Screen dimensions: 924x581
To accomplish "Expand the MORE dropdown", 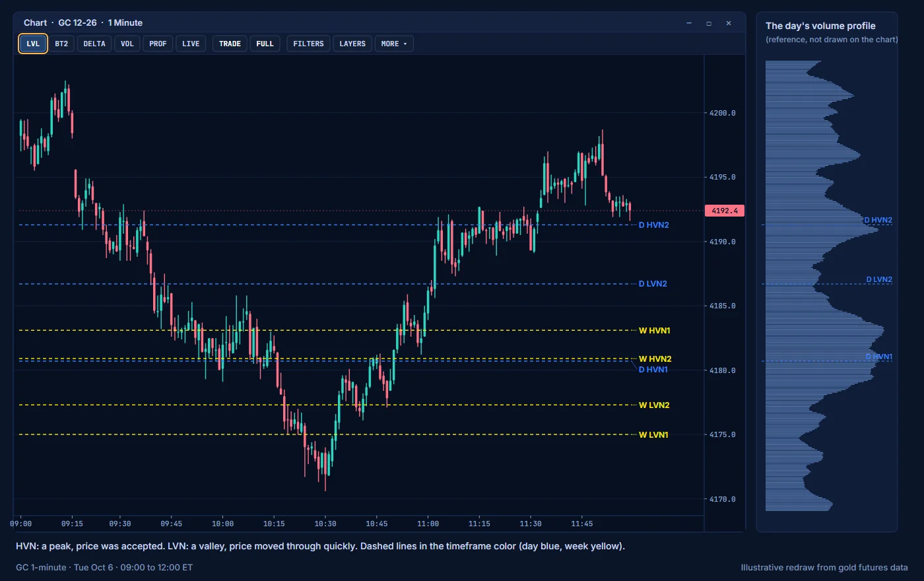I will (x=394, y=44).
